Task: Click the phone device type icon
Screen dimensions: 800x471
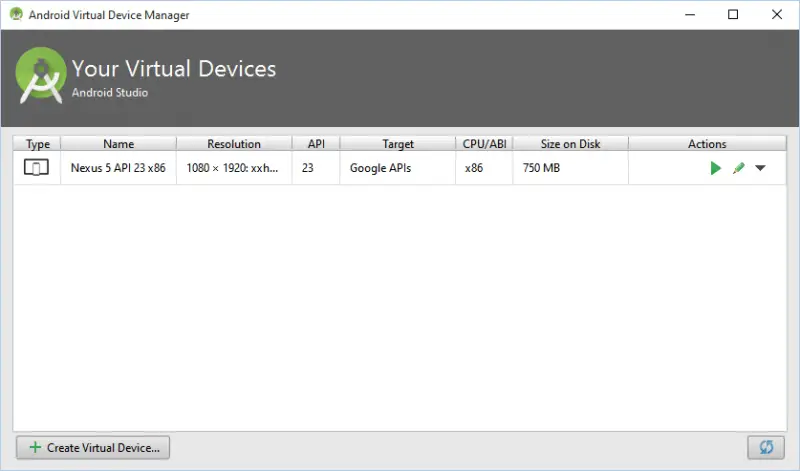Action: point(36,168)
